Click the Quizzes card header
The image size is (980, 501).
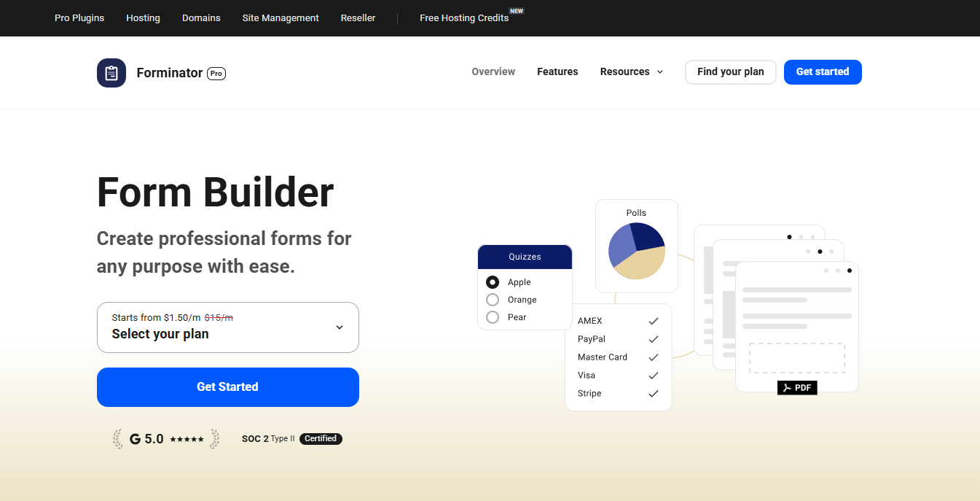(525, 257)
